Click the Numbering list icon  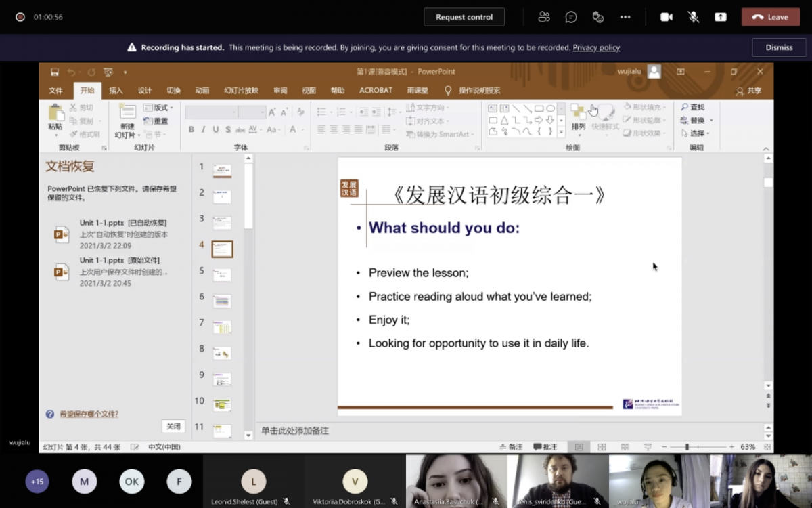click(343, 112)
